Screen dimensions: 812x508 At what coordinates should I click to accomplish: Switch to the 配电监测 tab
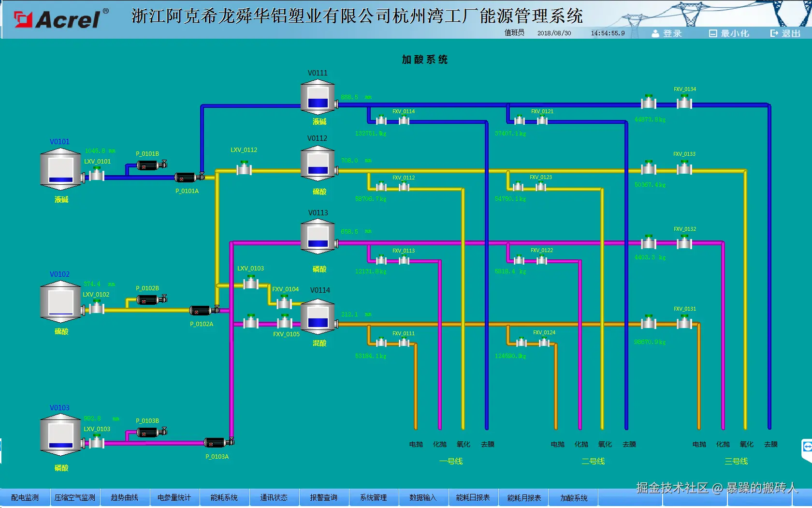pos(25,497)
